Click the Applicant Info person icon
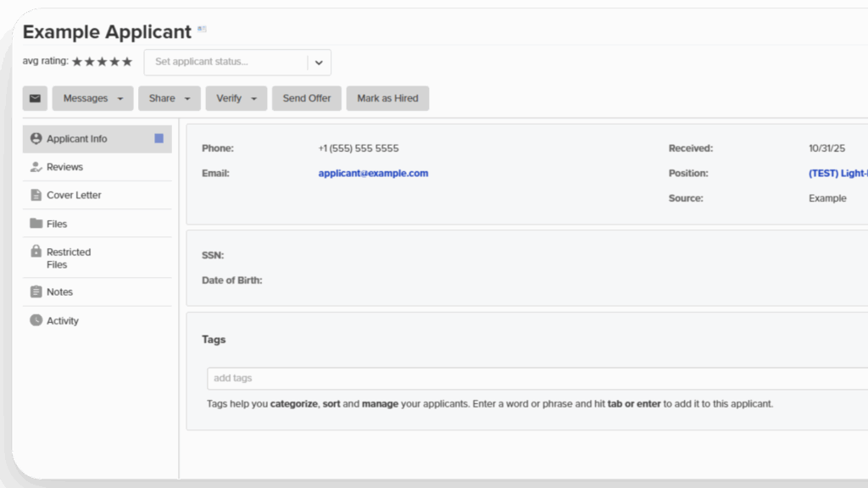 click(x=36, y=138)
